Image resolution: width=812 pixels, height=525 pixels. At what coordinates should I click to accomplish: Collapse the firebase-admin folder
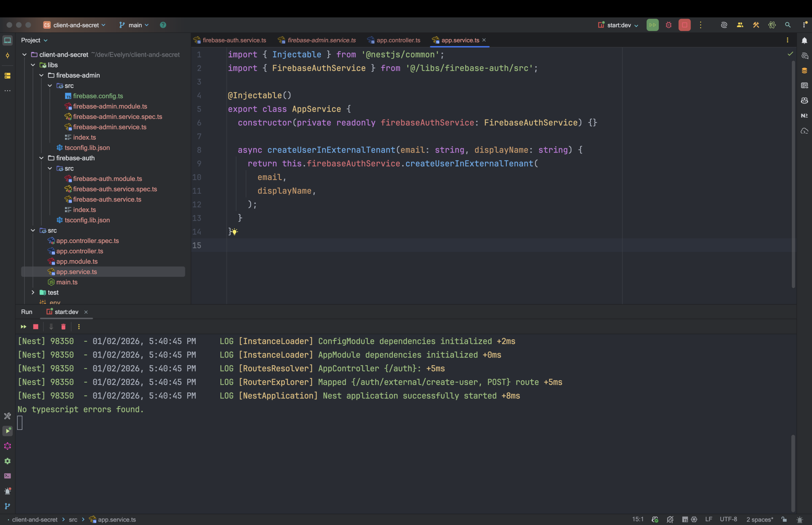click(x=42, y=75)
